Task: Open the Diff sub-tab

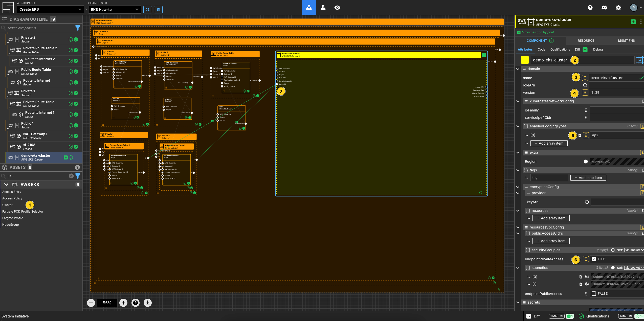Action: [x=577, y=50]
